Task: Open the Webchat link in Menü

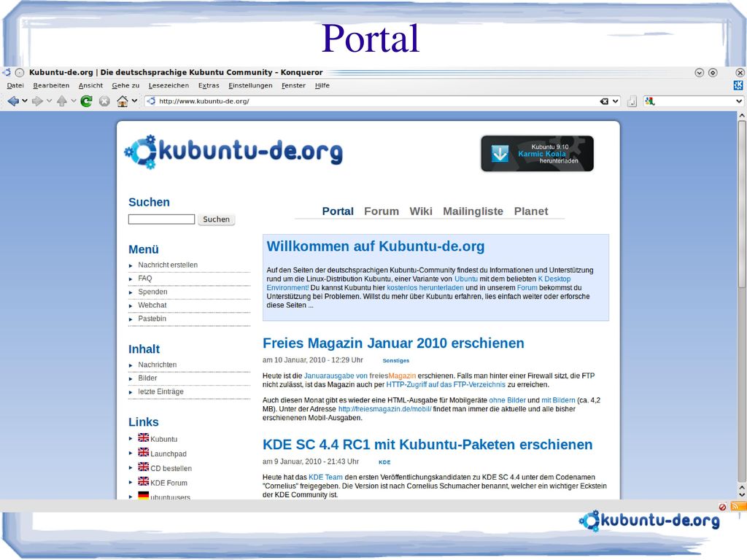Action: [x=152, y=306]
